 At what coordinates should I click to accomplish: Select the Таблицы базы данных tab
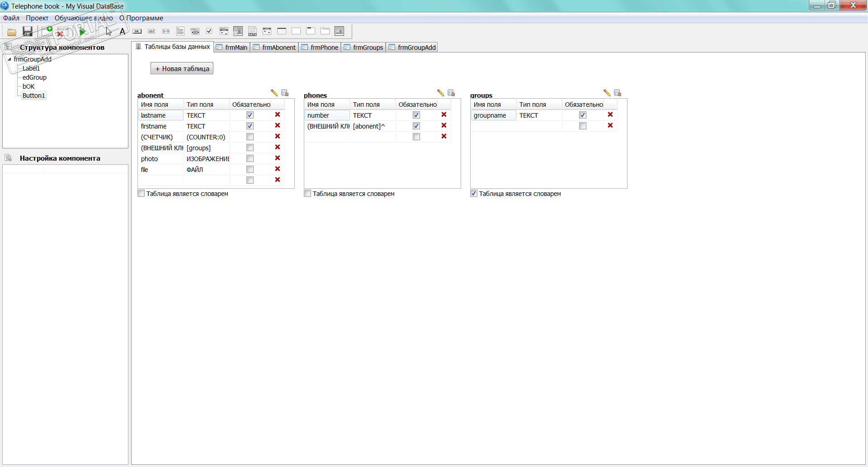click(x=173, y=47)
